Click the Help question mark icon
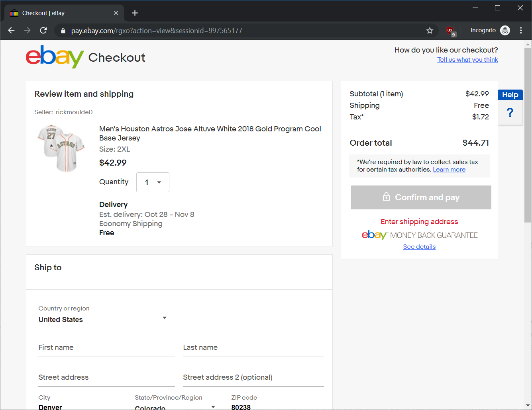Screen dimensions: 532x410 pyautogui.click(x=510, y=113)
